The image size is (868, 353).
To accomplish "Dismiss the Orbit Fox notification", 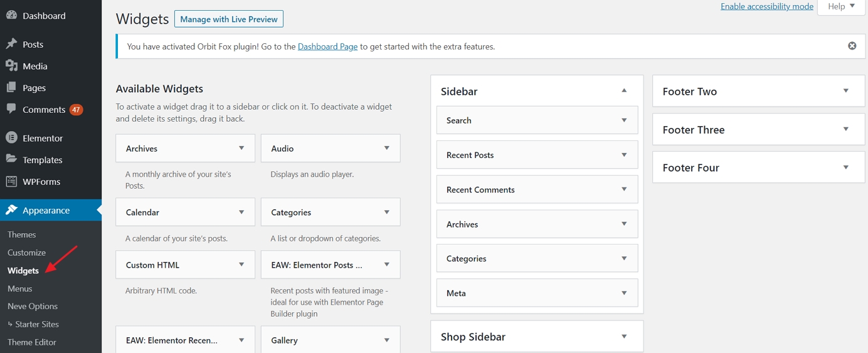I will [852, 46].
